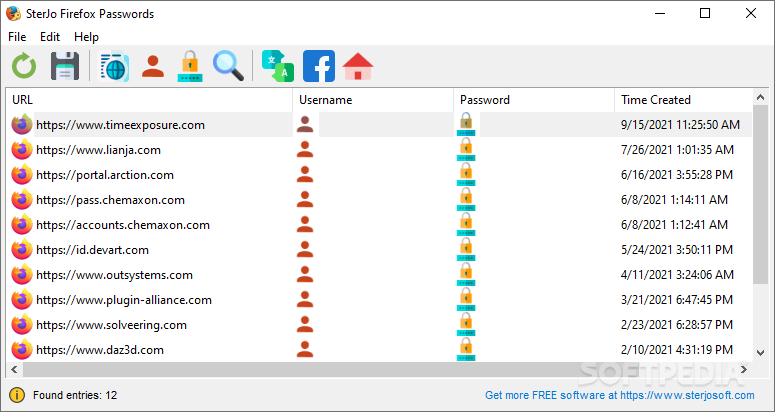
Task: Click the Facebook toolbar icon
Action: 319,66
